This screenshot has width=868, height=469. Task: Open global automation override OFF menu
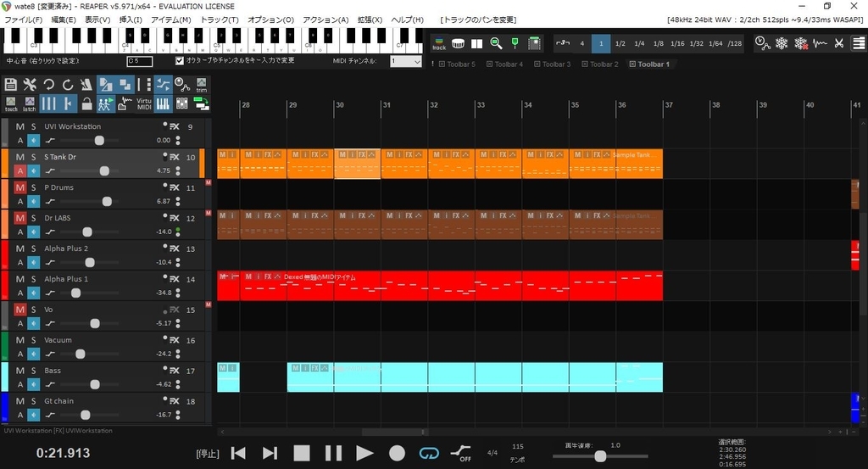[x=460, y=453]
